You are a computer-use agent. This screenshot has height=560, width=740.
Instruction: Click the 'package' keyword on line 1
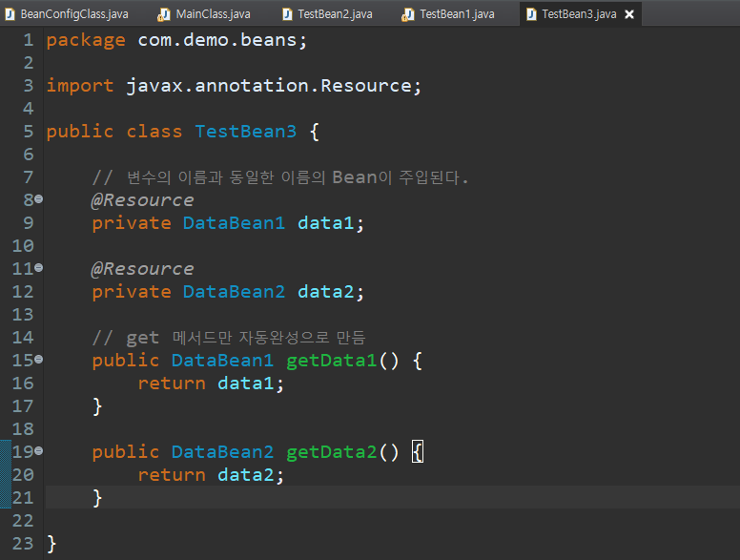pyautogui.click(x=86, y=41)
